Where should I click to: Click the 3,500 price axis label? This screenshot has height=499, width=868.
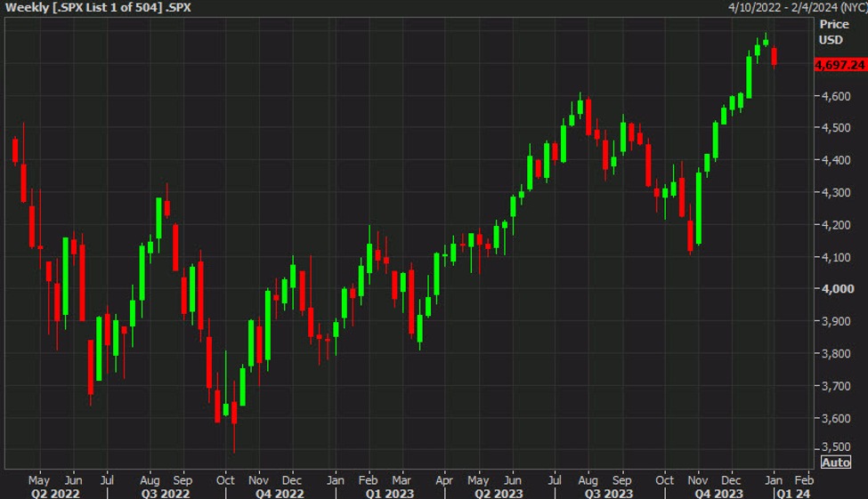click(x=834, y=447)
